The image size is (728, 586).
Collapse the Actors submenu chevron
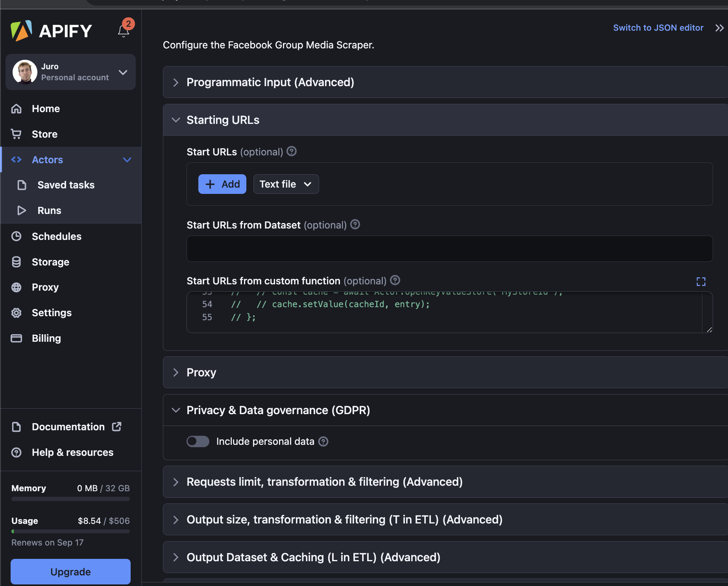click(127, 160)
